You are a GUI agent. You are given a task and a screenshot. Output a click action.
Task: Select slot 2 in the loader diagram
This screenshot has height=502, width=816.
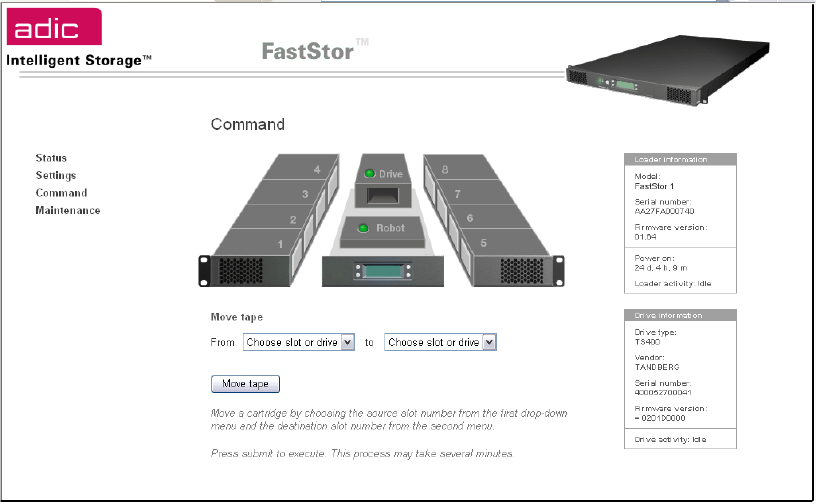276,217
